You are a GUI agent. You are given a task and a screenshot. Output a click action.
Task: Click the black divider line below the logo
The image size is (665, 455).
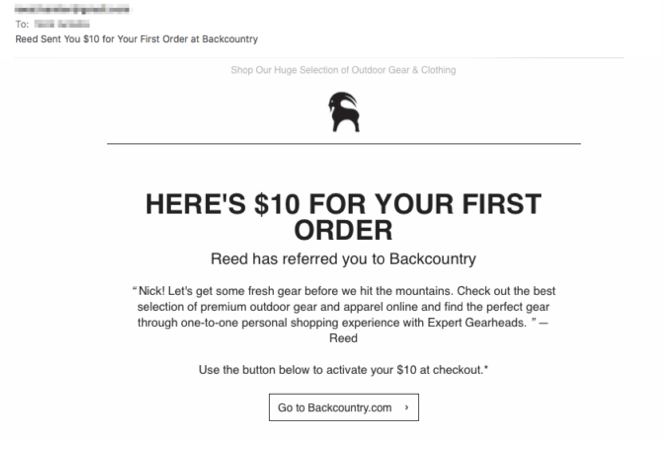[x=343, y=144]
